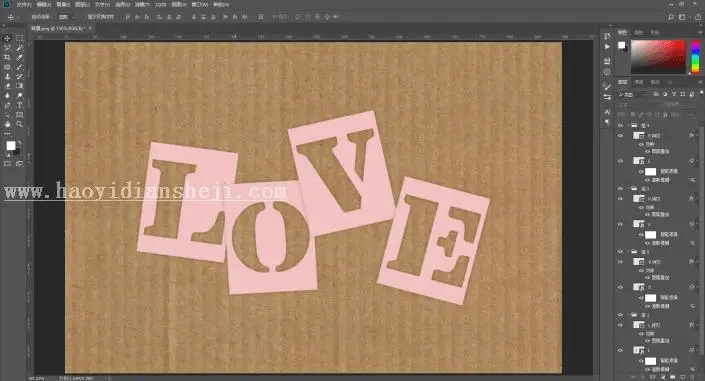Screen dimensions: 705x381
Task: Select the Rectangle shape tool
Action: click(x=19, y=115)
